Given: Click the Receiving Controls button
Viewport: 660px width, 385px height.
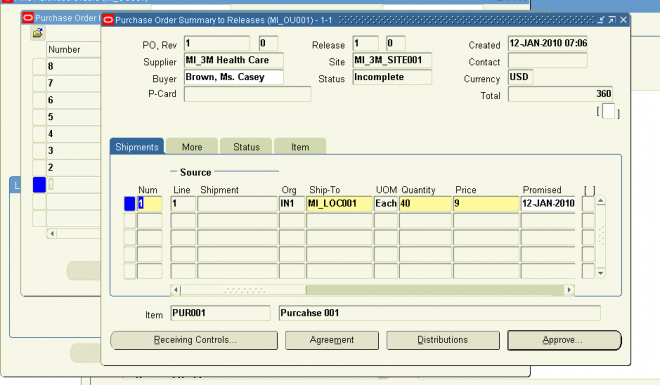Looking at the screenshot, I should click(x=194, y=340).
